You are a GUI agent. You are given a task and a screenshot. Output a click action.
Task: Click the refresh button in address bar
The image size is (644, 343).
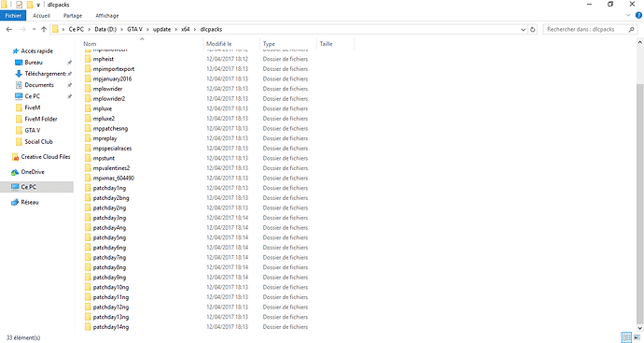click(x=533, y=29)
